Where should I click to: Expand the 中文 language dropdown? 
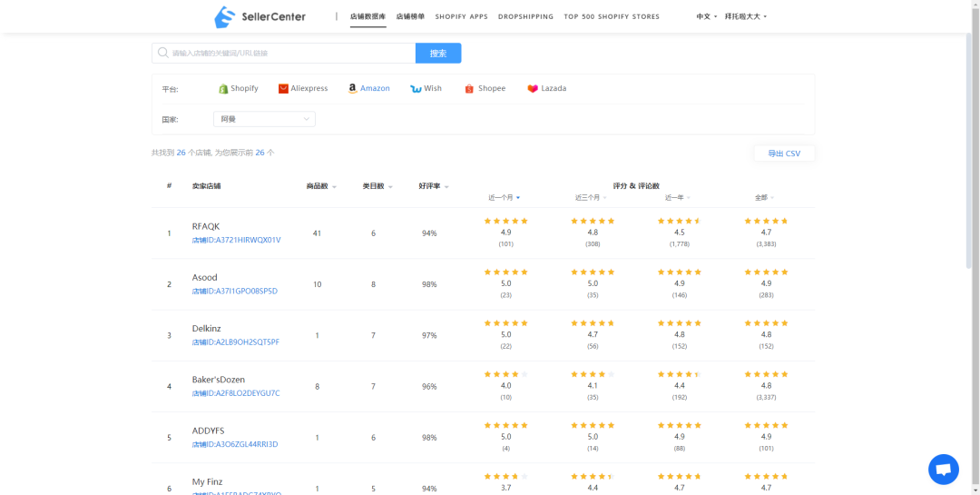coord(706,17)
